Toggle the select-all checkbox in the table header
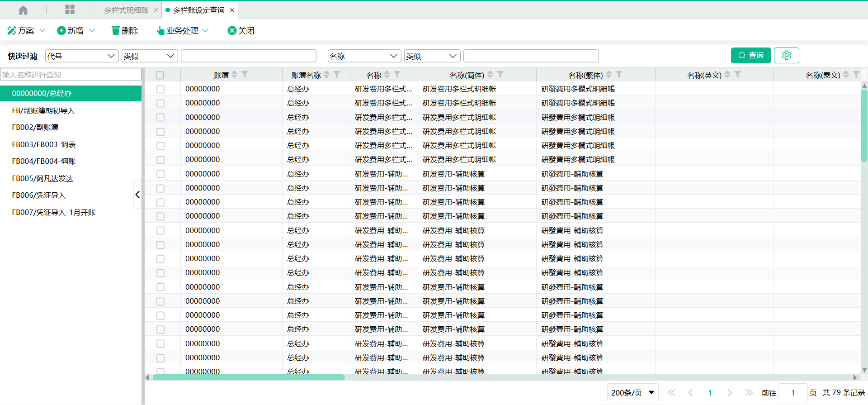 (160, 75)
